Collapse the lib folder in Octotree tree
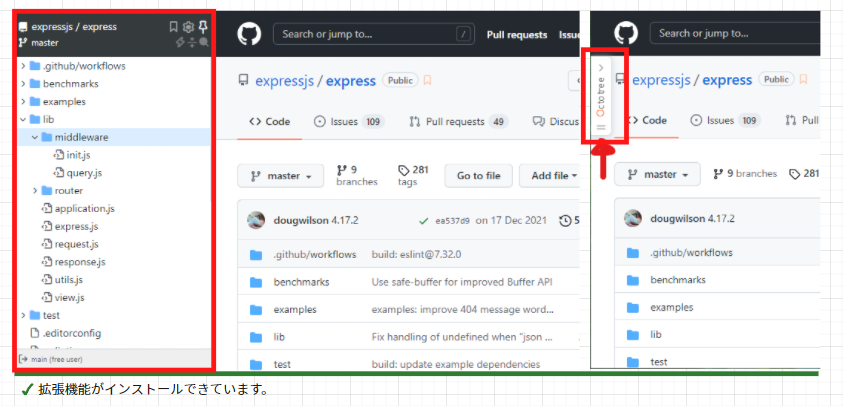Viewport: 843px width, 406px height. [23, 119]
